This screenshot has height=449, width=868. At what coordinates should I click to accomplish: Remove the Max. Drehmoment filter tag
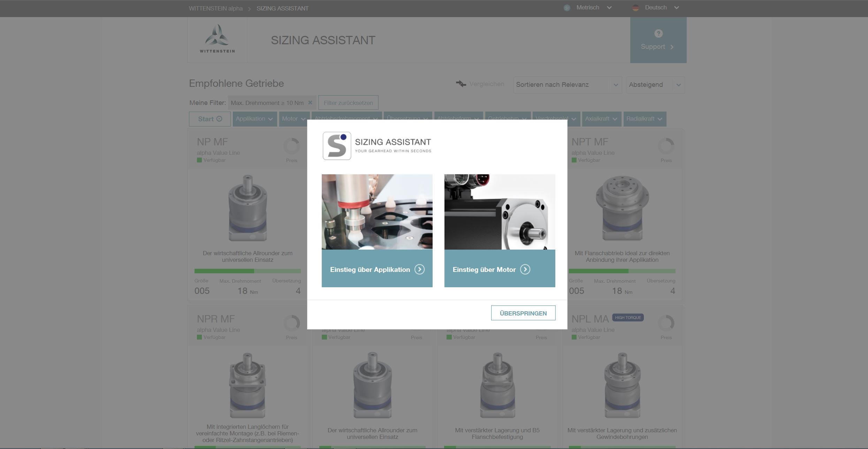coord(310,102)
